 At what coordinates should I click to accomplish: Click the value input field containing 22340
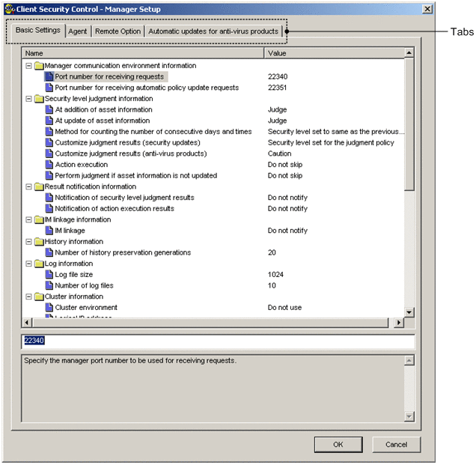pyautogui.click(x=218, y=342)
